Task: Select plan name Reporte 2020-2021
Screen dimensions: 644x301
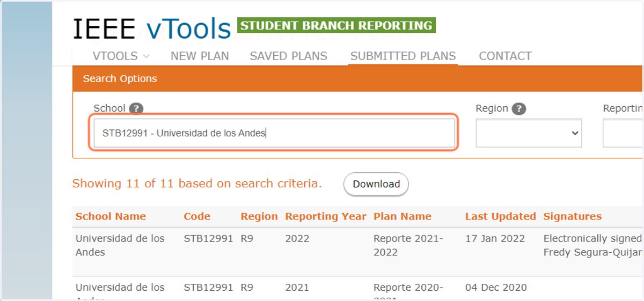Action: pyautogui.click(x=408, y=291)
